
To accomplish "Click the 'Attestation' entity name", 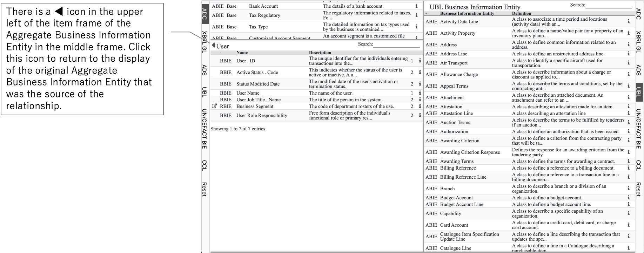I will (x=451, y=107).
